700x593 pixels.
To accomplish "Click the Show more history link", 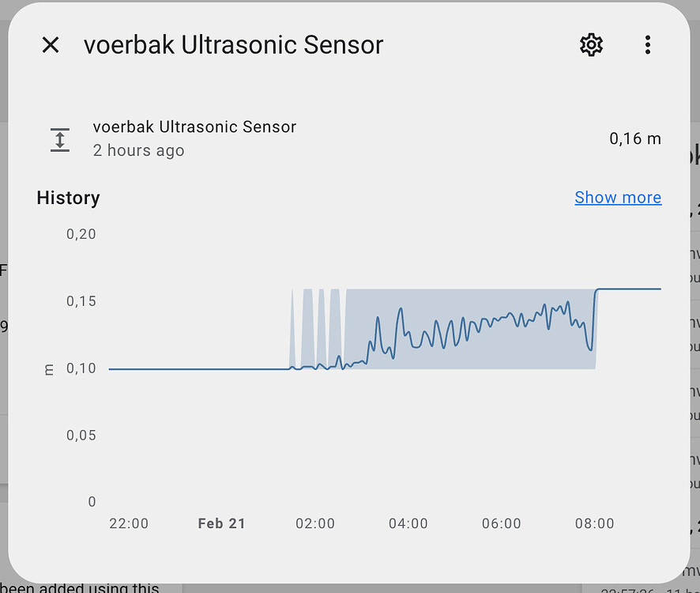I will 618,198.
